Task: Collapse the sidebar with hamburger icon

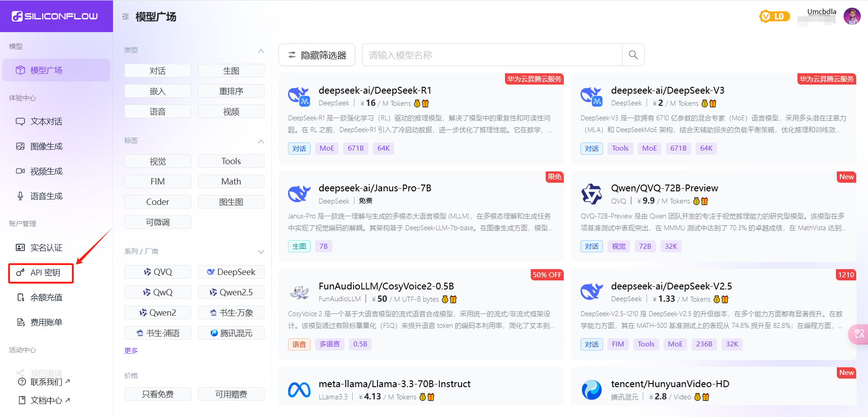Action: [x=125, y=15]
